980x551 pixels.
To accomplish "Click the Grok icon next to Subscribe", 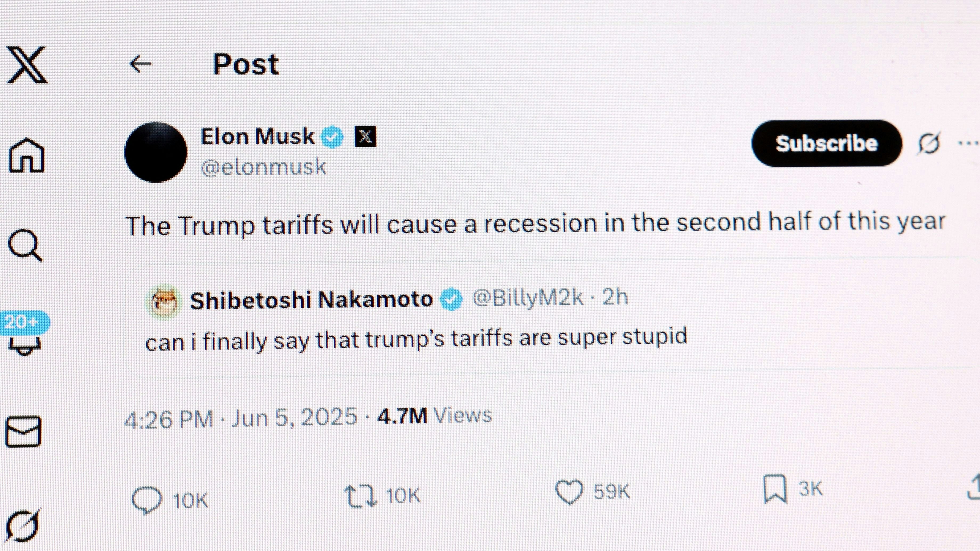I will coord(929,143).
